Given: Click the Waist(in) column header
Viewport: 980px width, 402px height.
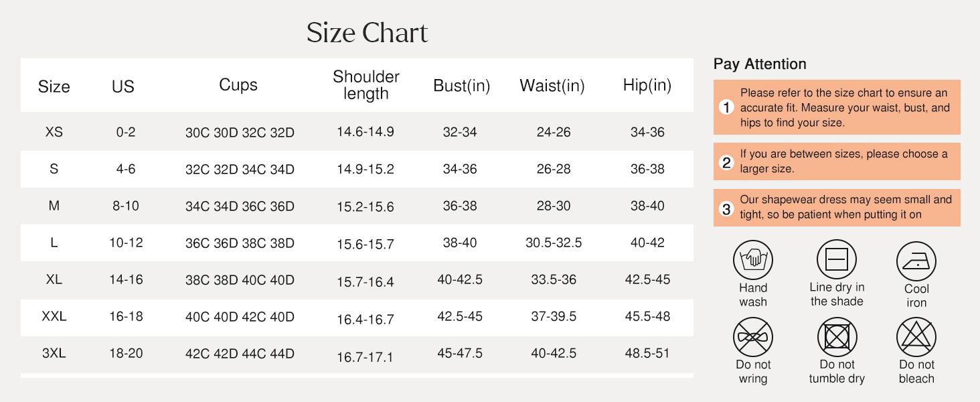Looking at the screenshot, I should coord(552,86).
